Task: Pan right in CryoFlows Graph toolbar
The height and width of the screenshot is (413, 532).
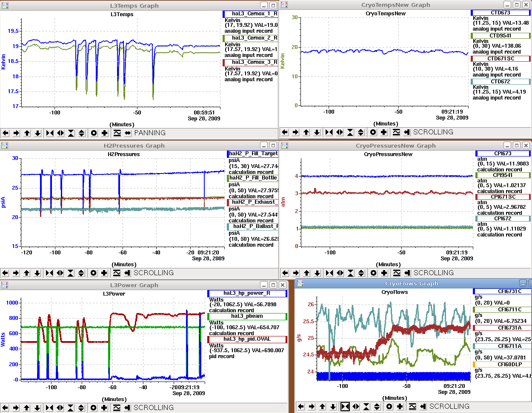Action: [x=312, y=407]
